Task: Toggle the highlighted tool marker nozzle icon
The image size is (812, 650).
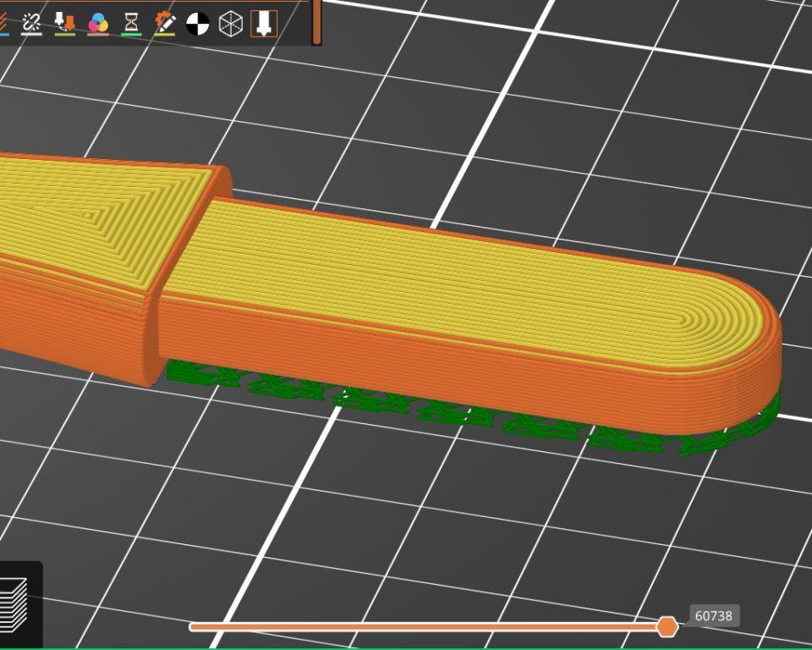Action: (x=264, y=24)
